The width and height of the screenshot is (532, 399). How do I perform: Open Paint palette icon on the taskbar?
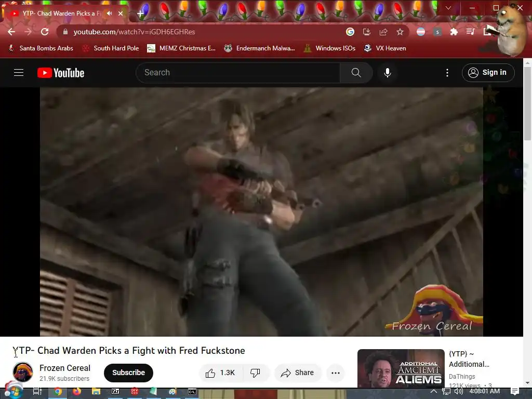(172, 392)
